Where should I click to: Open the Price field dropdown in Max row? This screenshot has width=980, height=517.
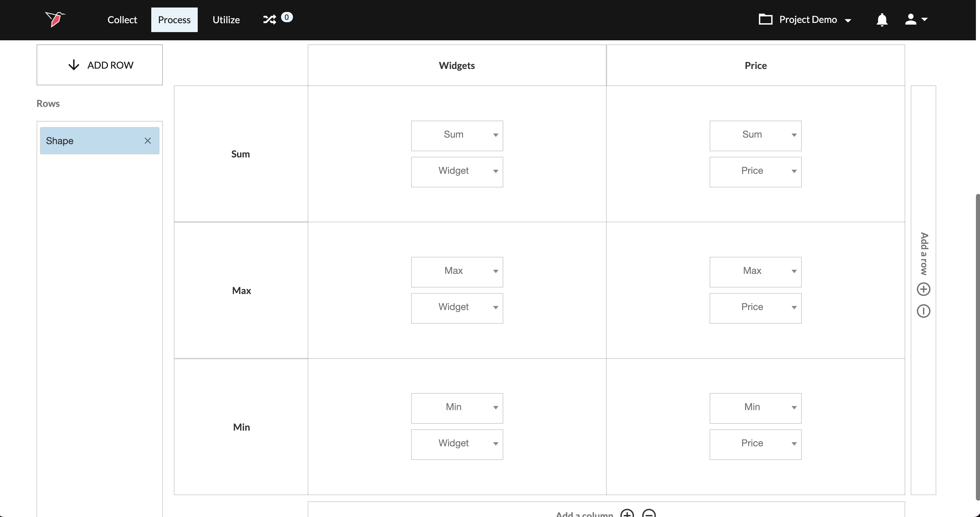(x=755, y=308)
